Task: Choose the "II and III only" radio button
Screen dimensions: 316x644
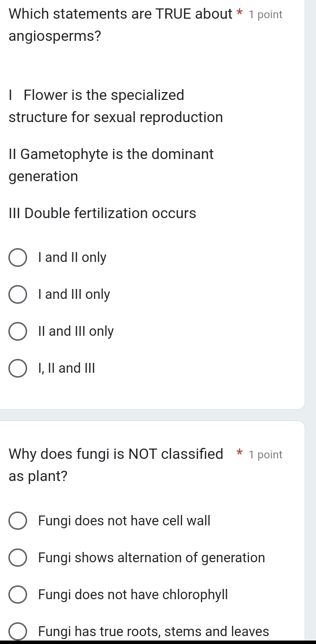Action: pyautogui.click(x=18, y=331)
